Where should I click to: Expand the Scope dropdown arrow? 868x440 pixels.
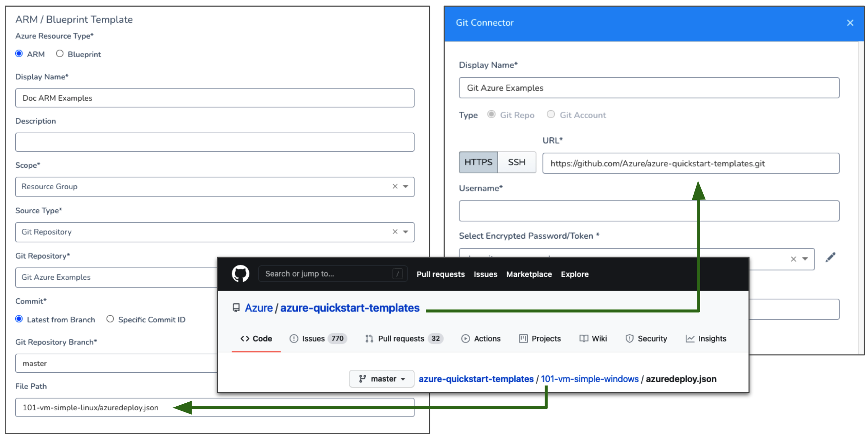pyautogui.click(x=406, y=187)
